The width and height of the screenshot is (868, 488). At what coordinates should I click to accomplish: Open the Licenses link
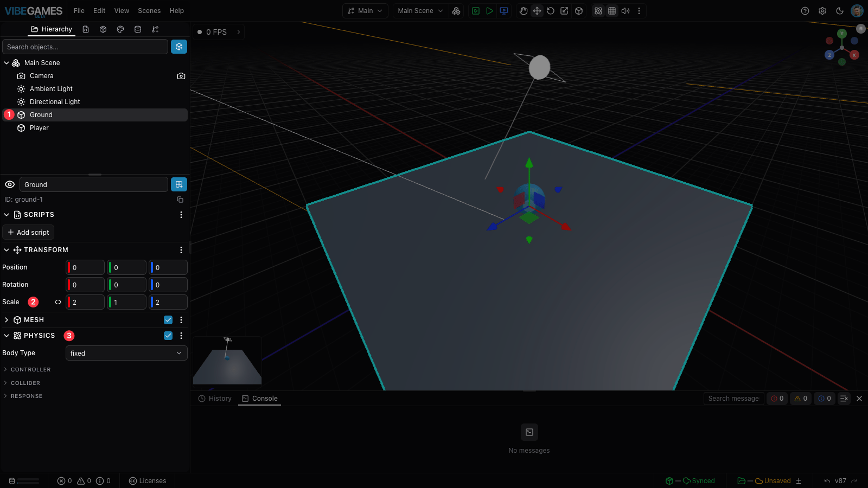pyautogui.click(x=148, y=481)
